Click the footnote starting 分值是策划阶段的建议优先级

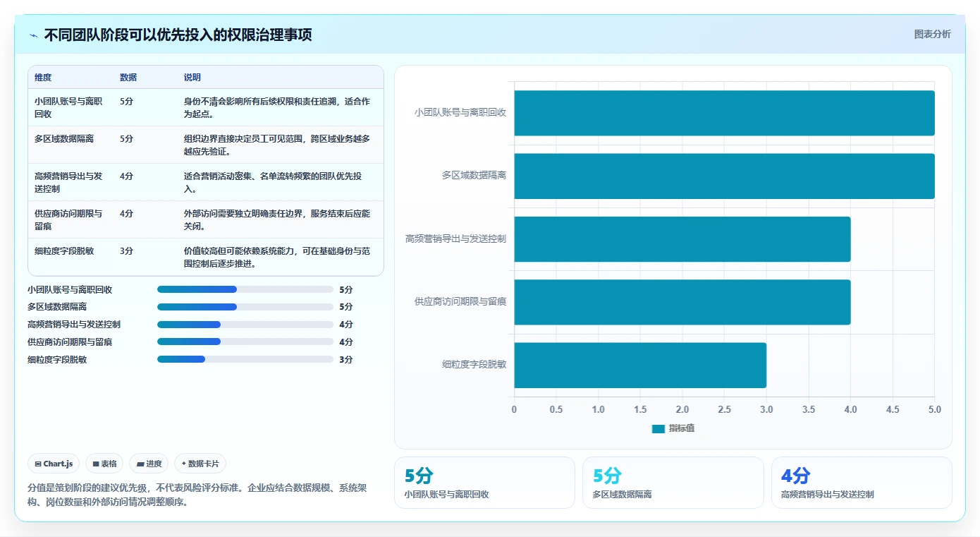click(197, 495)
